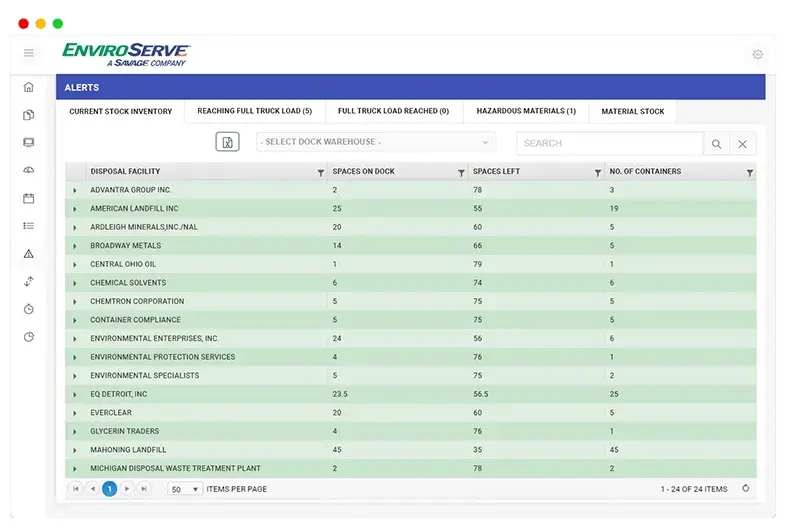Click the red window close dot
The image size is (786, 528).
(x=24, y=24)
